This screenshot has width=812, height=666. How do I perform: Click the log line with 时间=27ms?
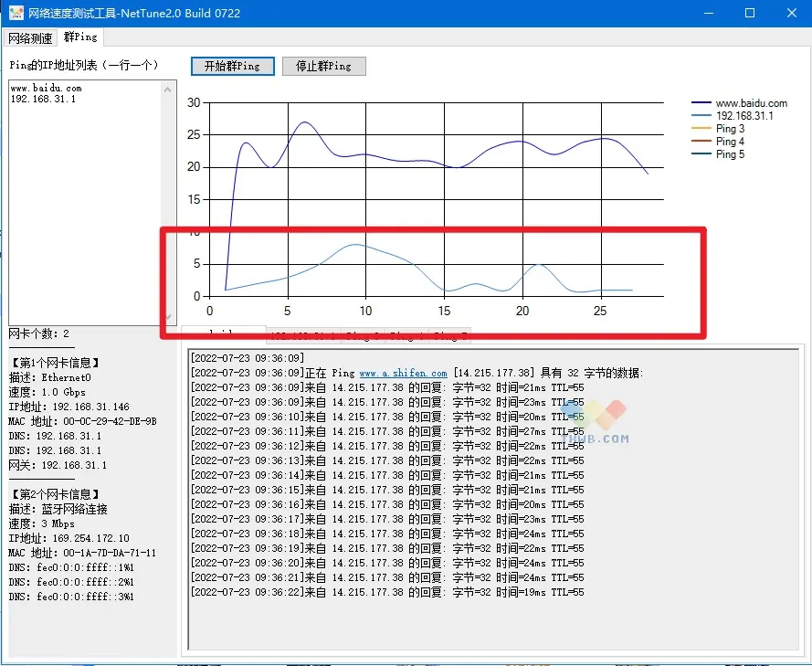pos(387,431)
